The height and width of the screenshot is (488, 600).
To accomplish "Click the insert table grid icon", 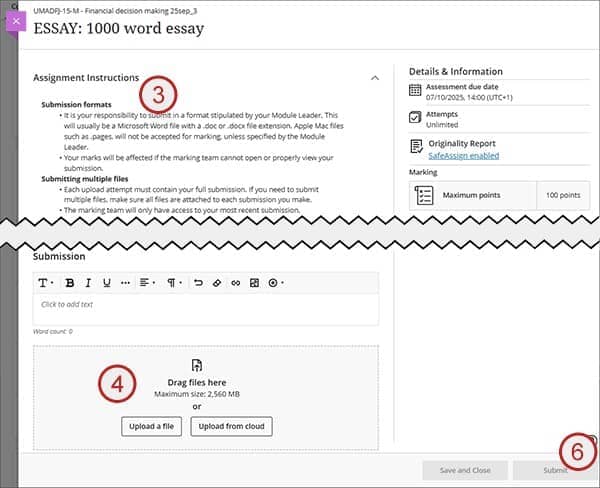I will pyautogui.click(x=254, y=283).
